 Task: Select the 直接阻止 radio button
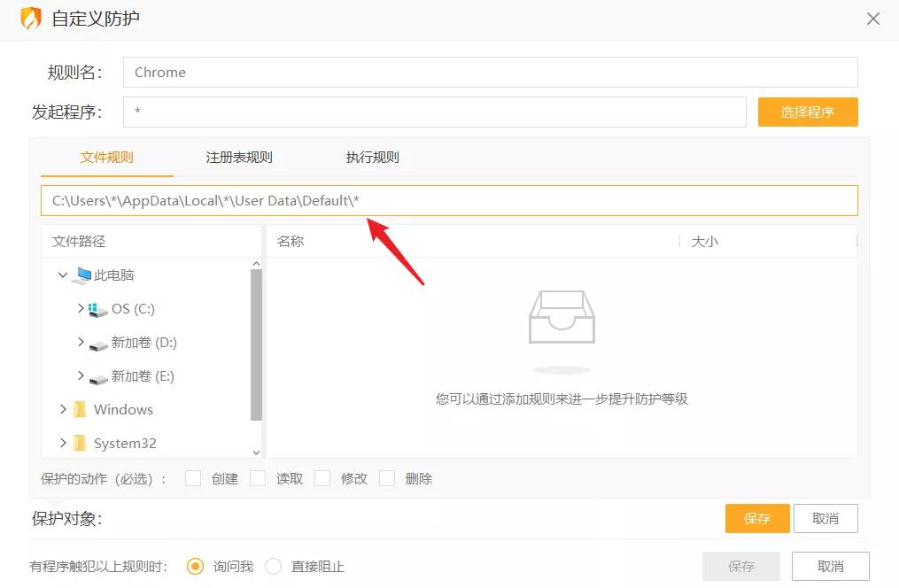tap(275, 566)
